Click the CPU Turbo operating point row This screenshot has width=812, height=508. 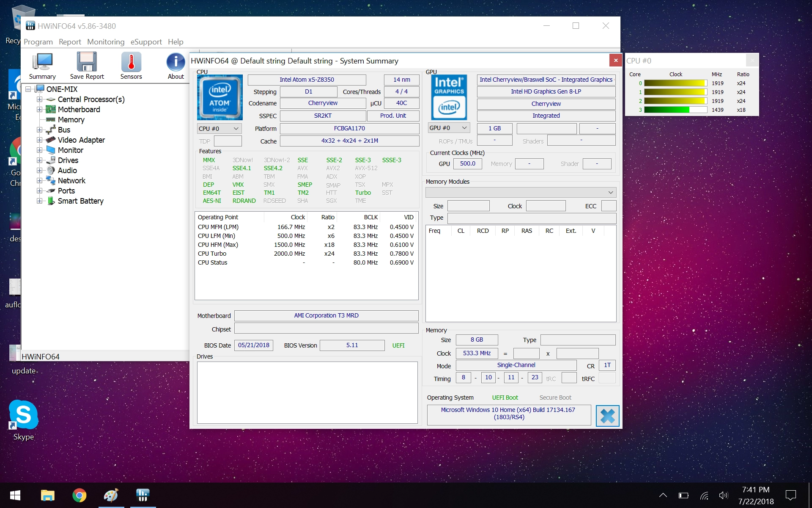306,254
